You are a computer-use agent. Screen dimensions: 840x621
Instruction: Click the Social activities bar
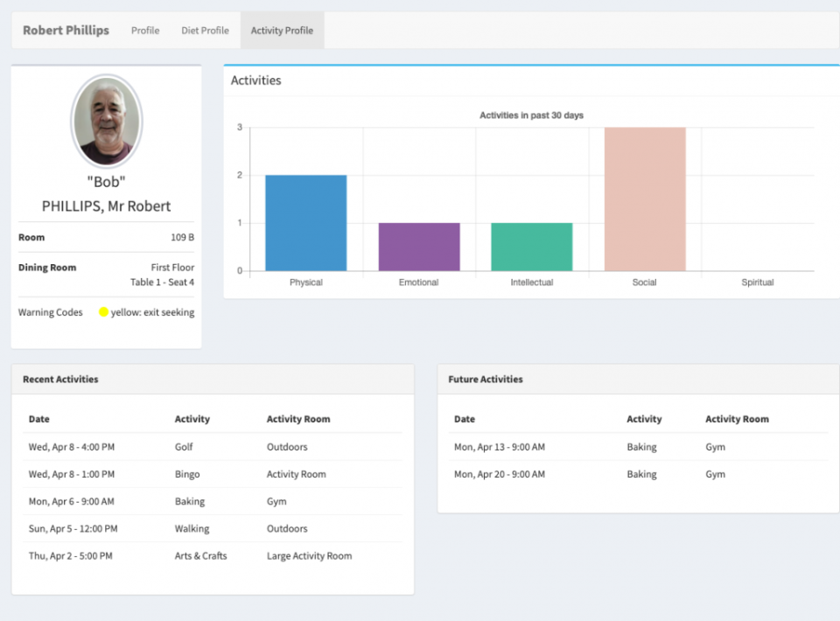point(645,197)
